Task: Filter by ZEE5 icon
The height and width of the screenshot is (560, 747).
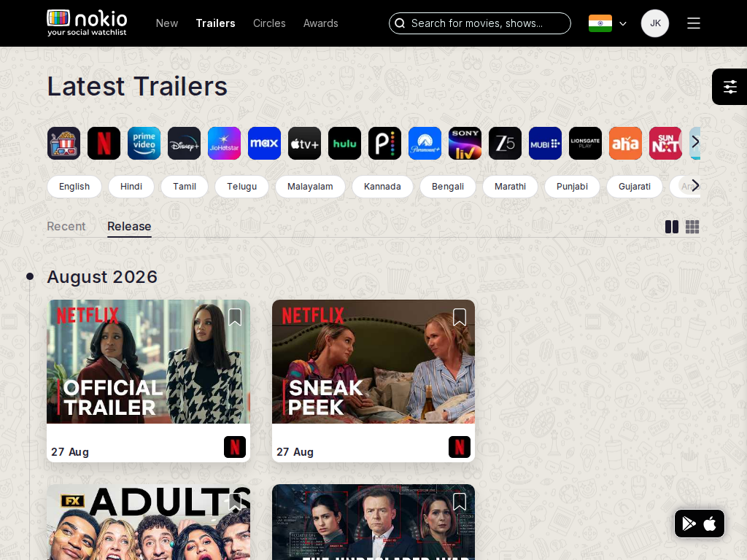Action: tap(505, 144)
